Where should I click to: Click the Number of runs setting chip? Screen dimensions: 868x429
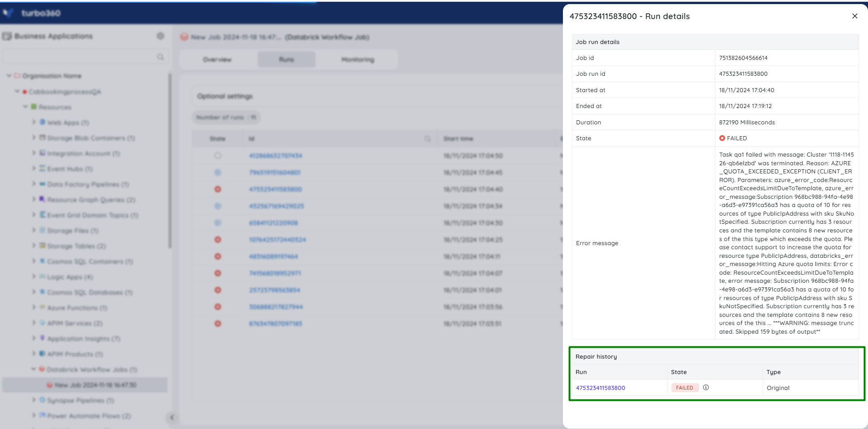[226, 117]
